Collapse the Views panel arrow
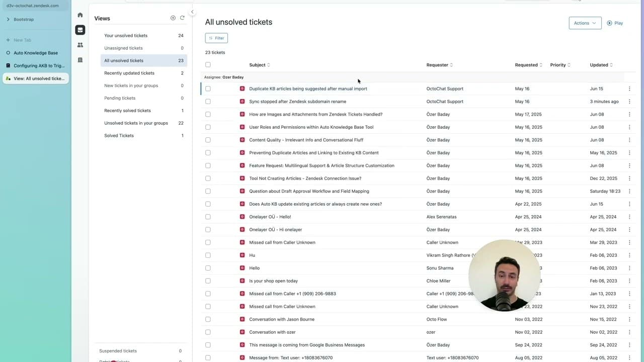The width and height of the screenshot is (644, 362). pos(192,12)
